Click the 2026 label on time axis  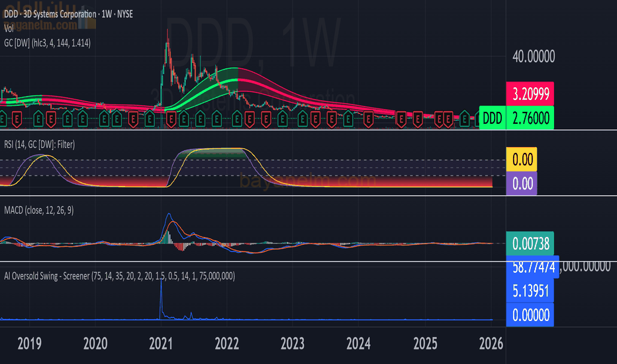tap(491, 343)
